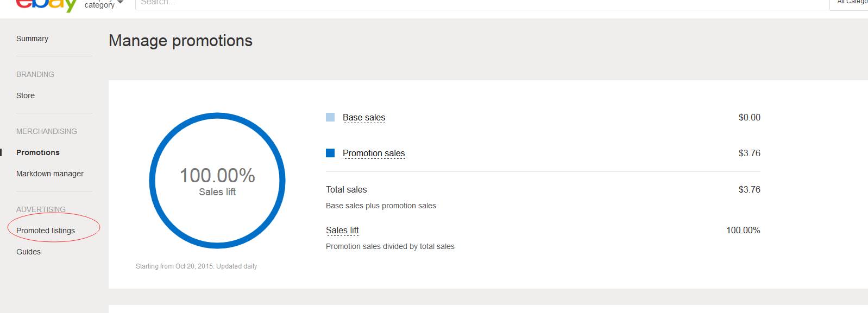Go to the Promotions sidebar item

tap(38, 152)
